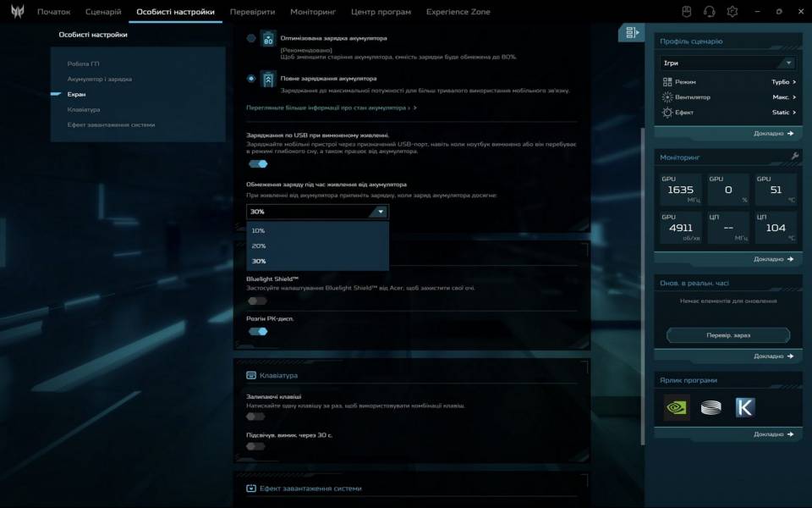812x508 pixels.
Task: Open the battery status information link
Action: pyautogui.click(x=330, y=108)
